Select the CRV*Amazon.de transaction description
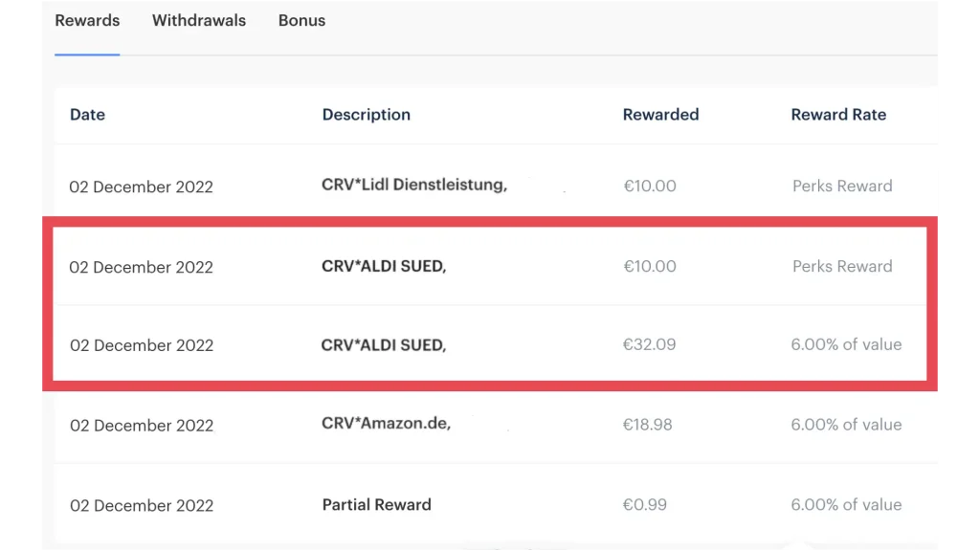980x551 pixels. click(386, 424)
